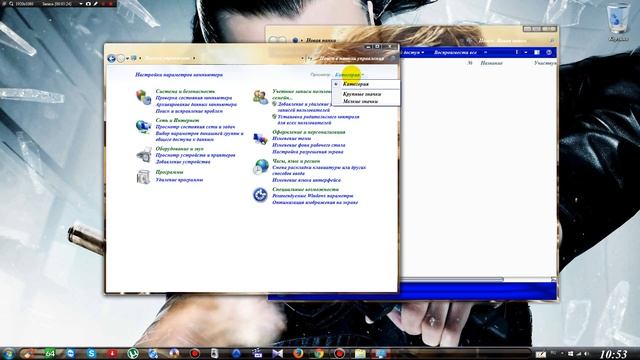The height and width of the screenshot is (360, 640).
Task: Open Проверка состояния компьютера link
Action: point(193,98)
